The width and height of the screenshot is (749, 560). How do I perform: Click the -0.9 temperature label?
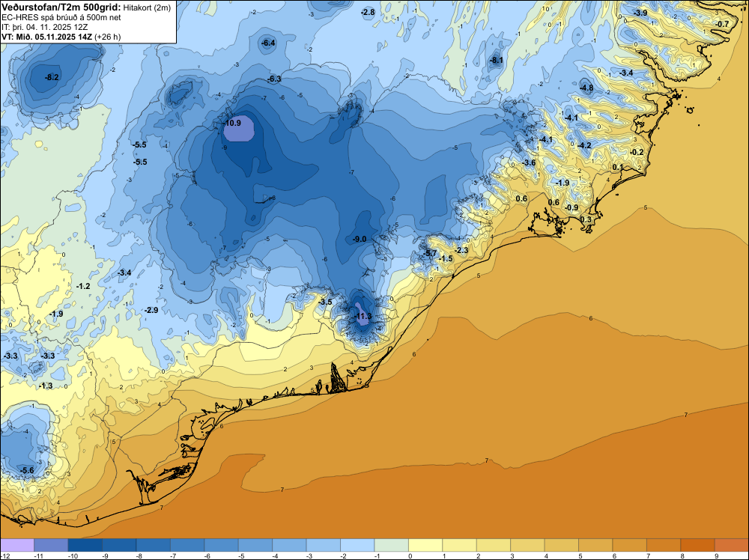pyautogui.click(x=571, y=207)
